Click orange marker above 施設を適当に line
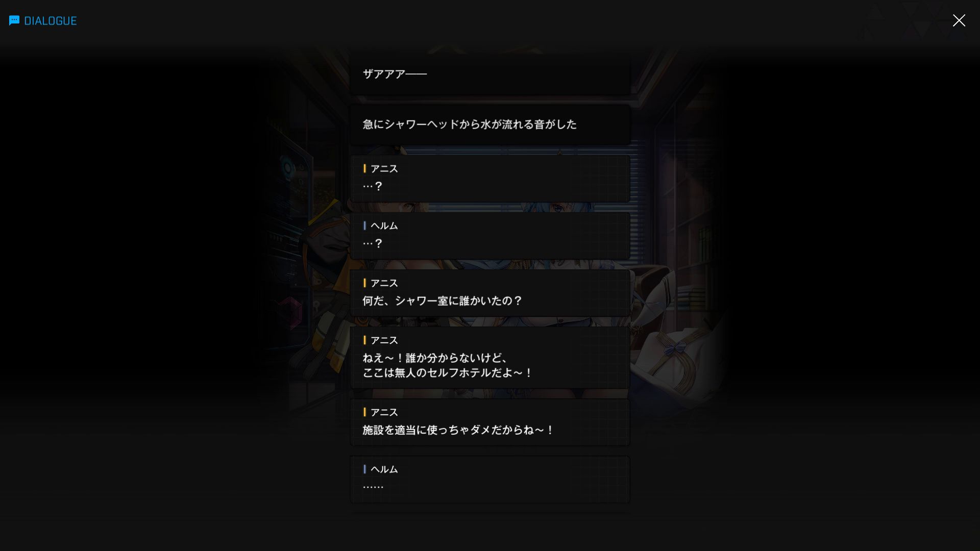Image resolution: width=980 pixels, height=551 pixels. coord(364,412)
